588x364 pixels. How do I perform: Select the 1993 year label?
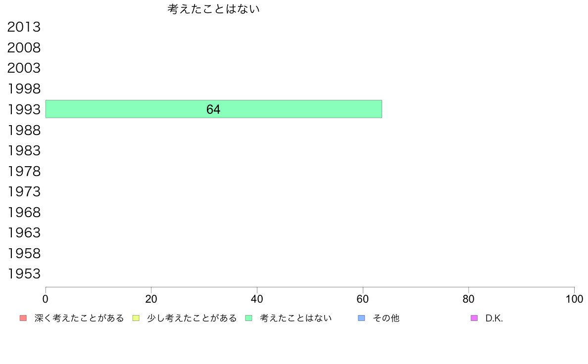[24, 109]
